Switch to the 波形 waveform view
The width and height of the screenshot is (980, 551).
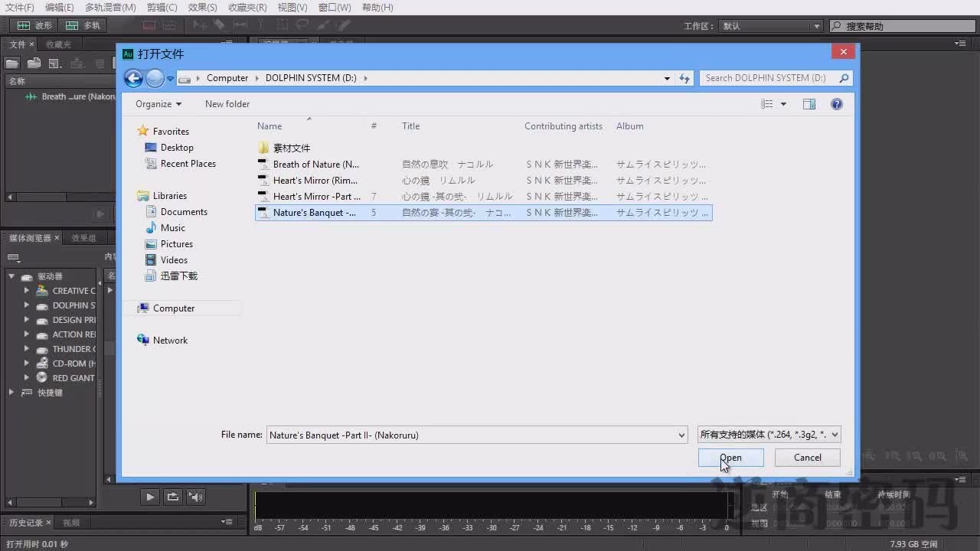click(x=36, y=25)
